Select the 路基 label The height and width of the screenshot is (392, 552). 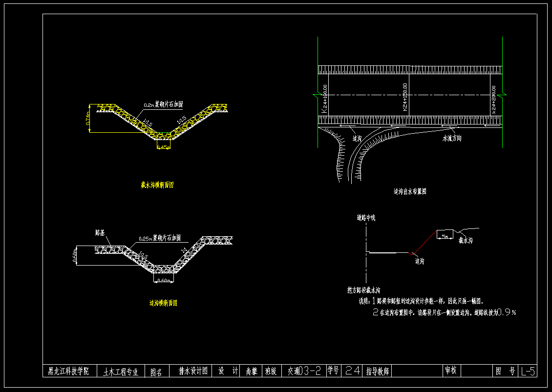(100, 233)
